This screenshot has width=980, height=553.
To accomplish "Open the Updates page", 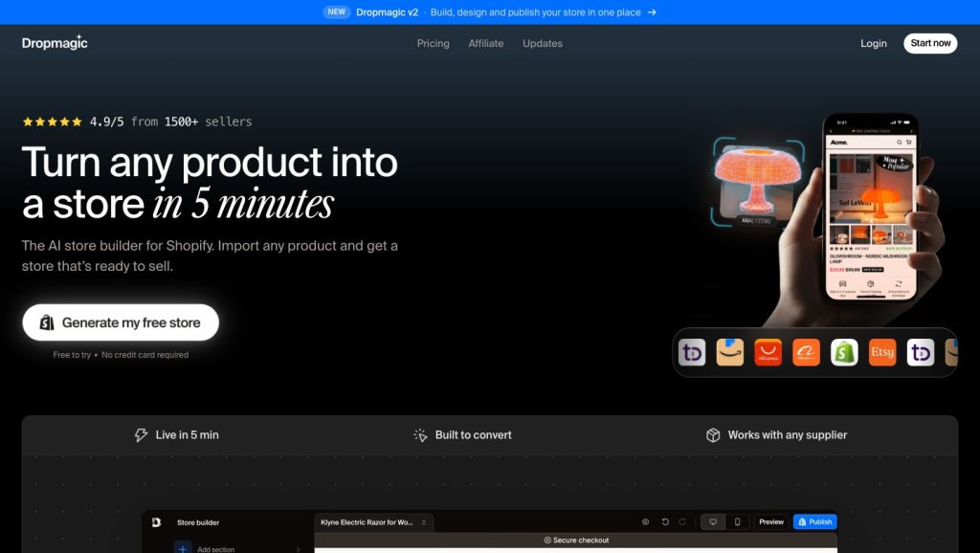I will pos(543,43).
